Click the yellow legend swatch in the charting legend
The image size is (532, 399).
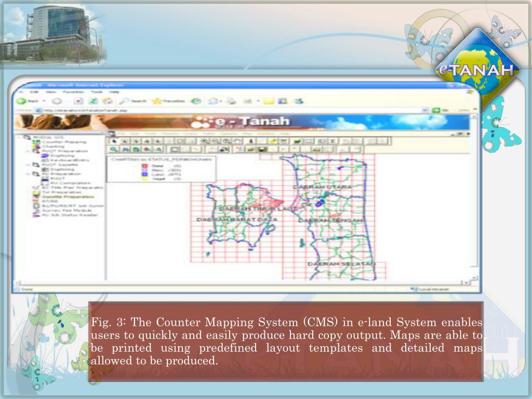(x=145, y=179)
